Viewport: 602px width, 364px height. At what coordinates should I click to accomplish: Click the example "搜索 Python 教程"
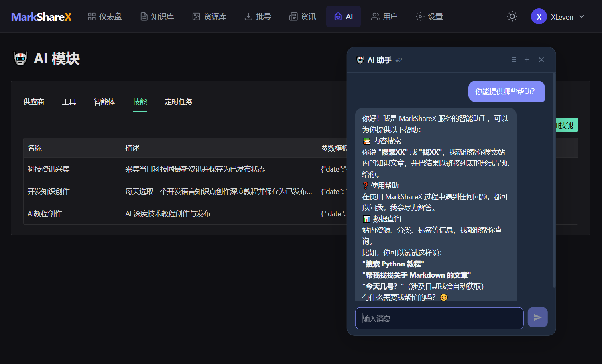point(393,264)
